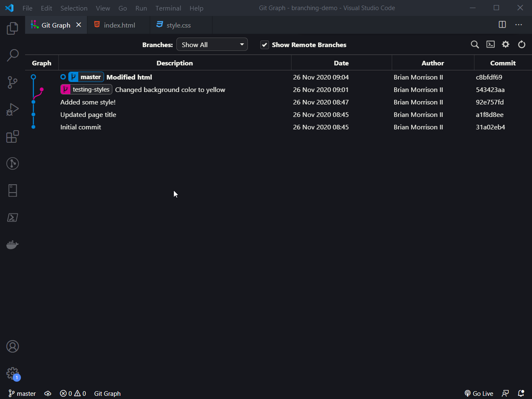Image resolution: width=532 pixels, height=399 pixels.
Task: Open the Help menu
Action: tap(196, 8)
